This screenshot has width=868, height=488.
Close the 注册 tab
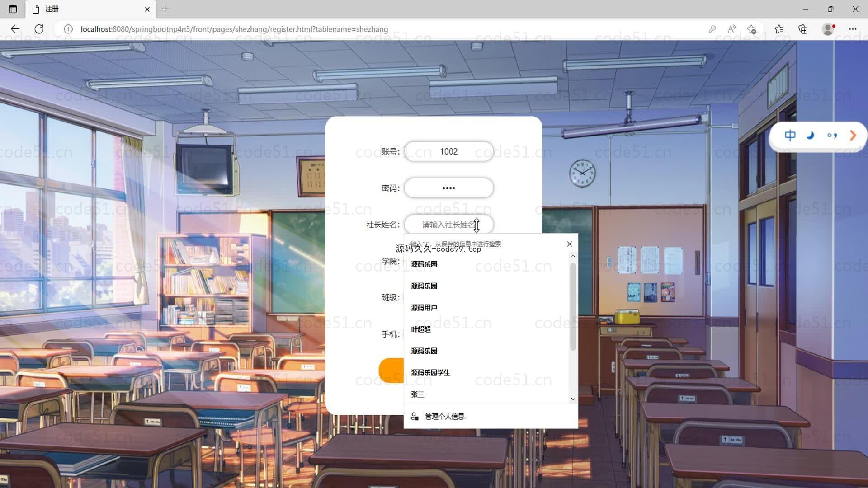click(x=147, y=9)
